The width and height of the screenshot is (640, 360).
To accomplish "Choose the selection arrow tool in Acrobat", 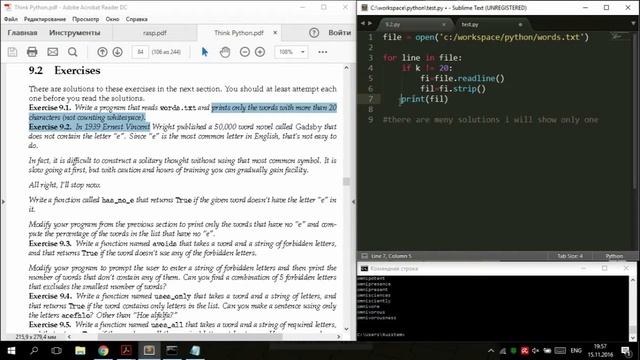I will (204, 52).
